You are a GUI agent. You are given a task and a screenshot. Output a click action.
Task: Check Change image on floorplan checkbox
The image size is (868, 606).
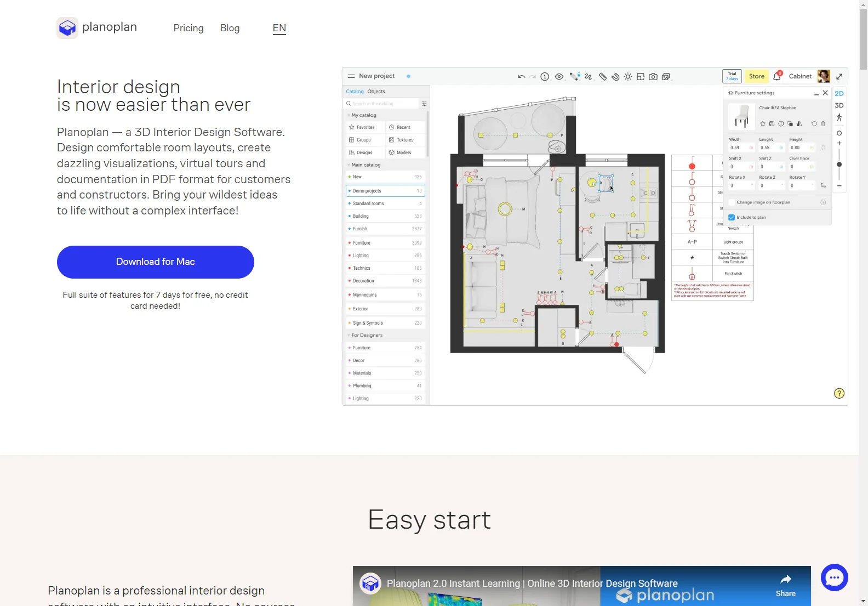[x=732, y=202]
